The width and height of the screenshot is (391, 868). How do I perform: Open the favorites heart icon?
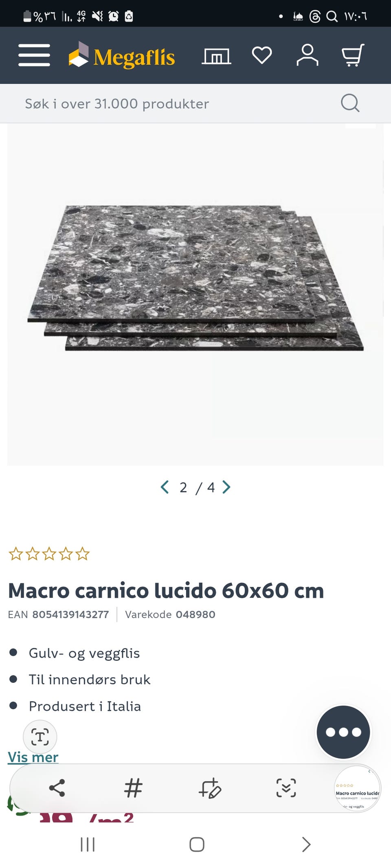[262, 55]
